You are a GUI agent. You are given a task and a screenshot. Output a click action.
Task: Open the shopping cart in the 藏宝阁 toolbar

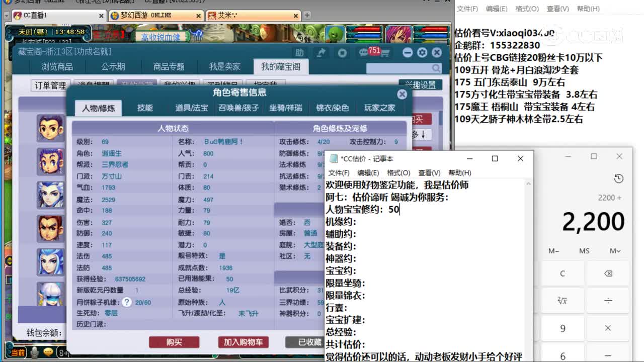click(x=385, y=52)
